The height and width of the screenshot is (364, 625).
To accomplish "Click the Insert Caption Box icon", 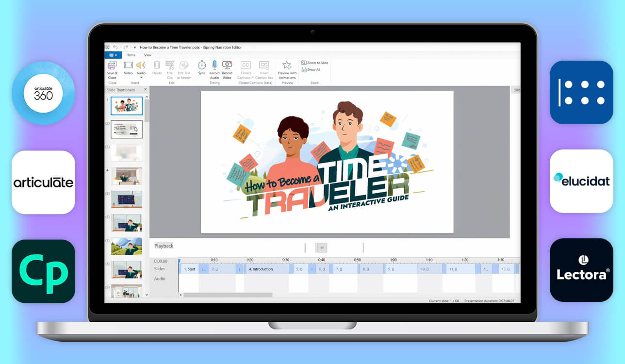I will pos(264,65).
